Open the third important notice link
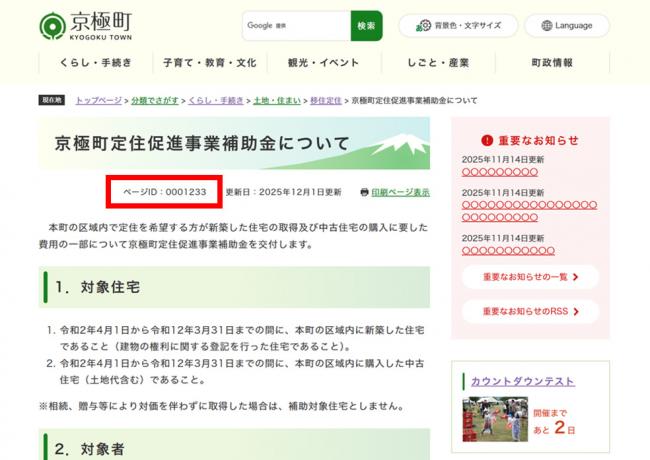 508,251
